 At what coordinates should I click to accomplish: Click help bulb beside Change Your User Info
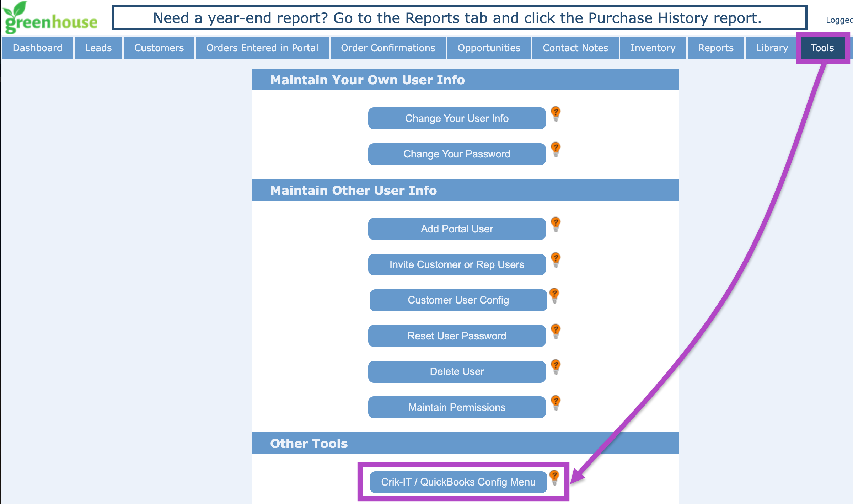point(556,114)
